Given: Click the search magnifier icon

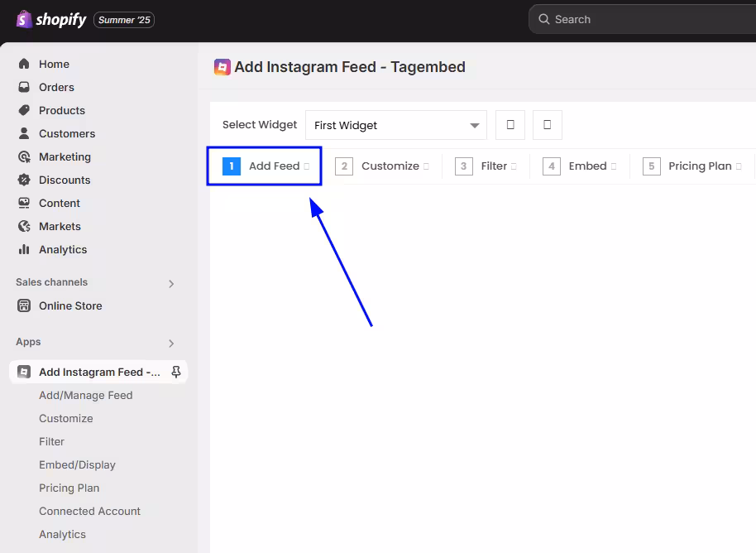Looking at the screenshot, I should (x=544, y=19).
